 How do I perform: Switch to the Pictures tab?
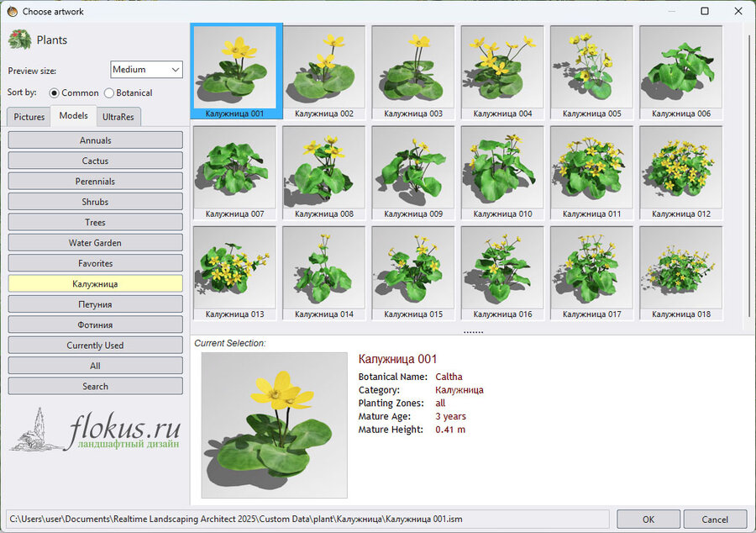pyautogui.click(x=29, y=117)
